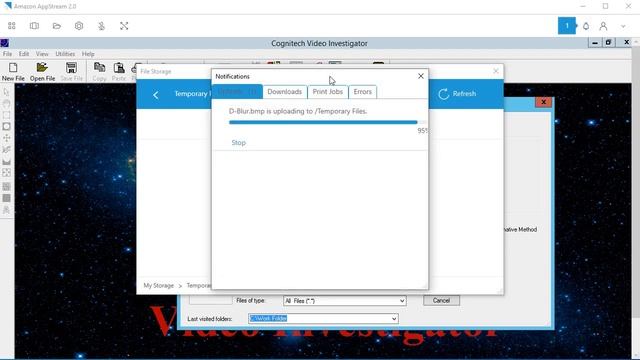Open the Help menu

(88, 54)
